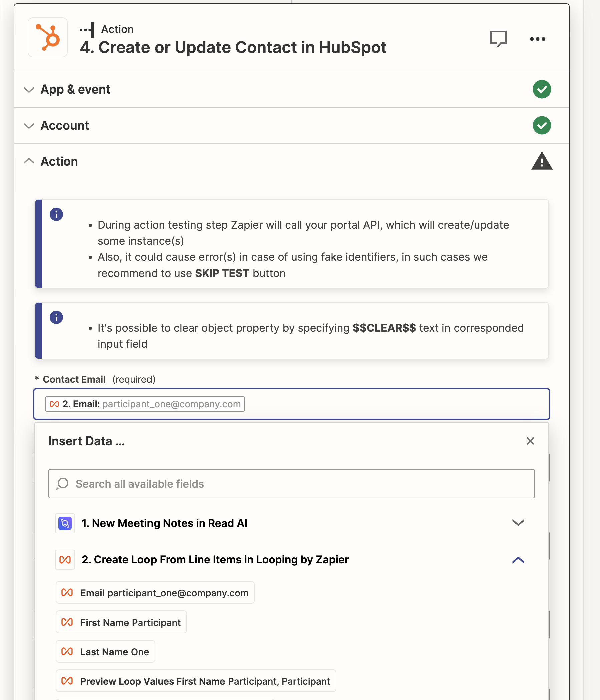Click the Contact Email field label

point(74,379)
